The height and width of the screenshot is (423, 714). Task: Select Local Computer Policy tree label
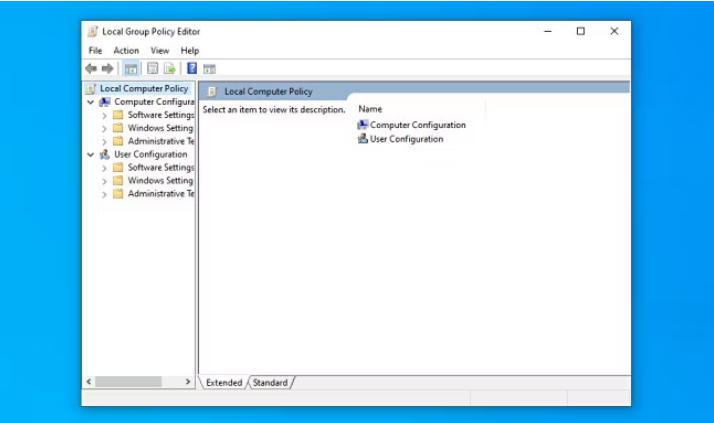pyautogui.click(x=144, y=88)
